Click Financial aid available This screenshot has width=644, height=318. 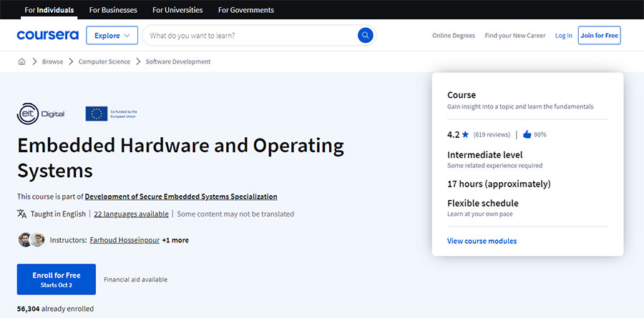(x=135, y=279)
